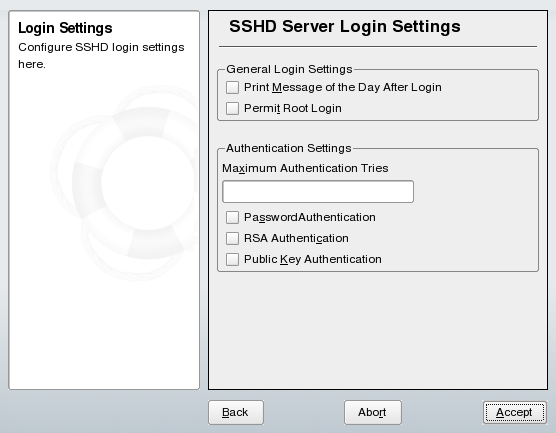The image size is (556, 433).
Task: Click the 'RSA Authentication' label text
Action: pyautogui.click(x=296, y=238)
